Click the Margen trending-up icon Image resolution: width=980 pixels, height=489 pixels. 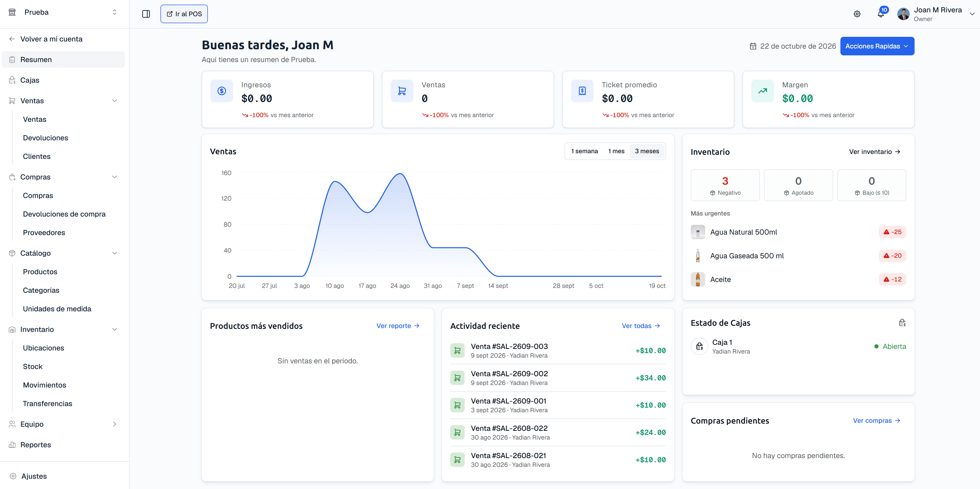pyautogui.click(x=762, y=91)
